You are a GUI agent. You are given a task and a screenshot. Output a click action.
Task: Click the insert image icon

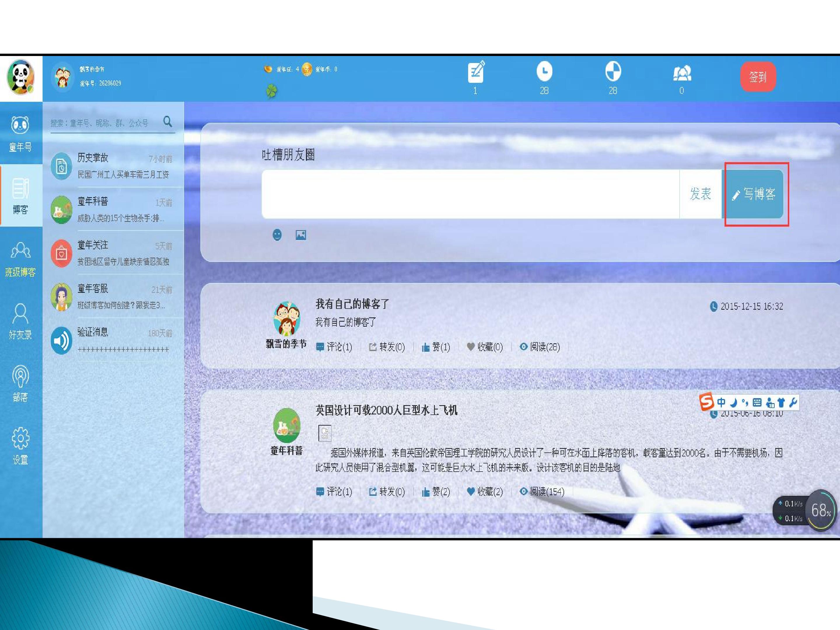pyautogui.click(x=301, y=235)
